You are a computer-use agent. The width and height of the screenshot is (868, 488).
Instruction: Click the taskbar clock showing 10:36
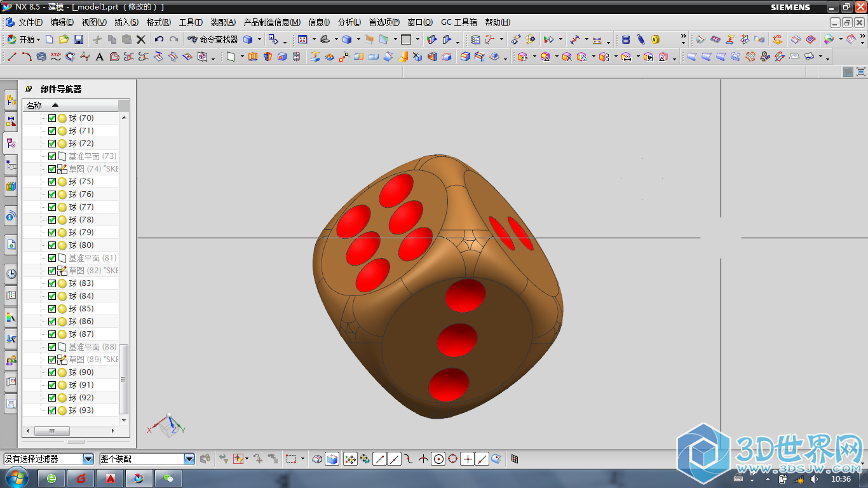(841, 478)
